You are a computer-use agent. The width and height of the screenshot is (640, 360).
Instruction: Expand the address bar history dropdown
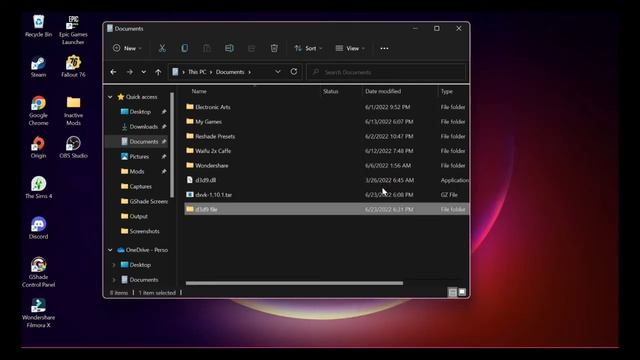coord(278,72)
